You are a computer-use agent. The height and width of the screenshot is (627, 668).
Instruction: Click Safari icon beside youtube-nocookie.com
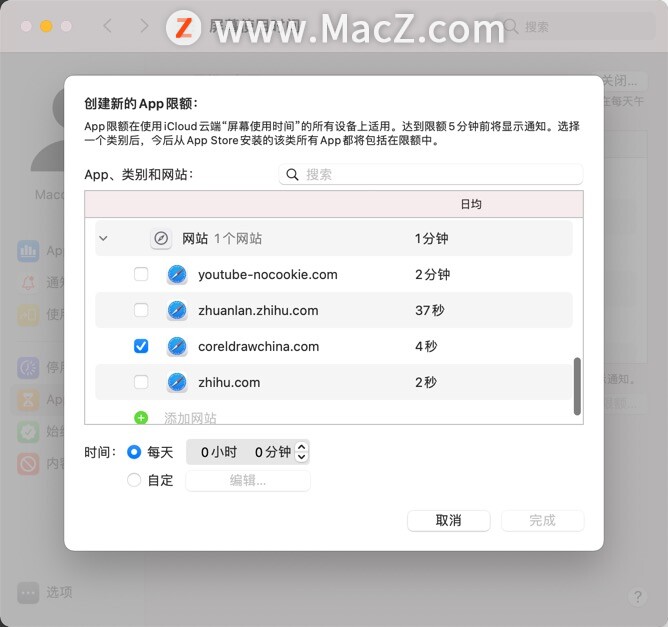point(177,274)
